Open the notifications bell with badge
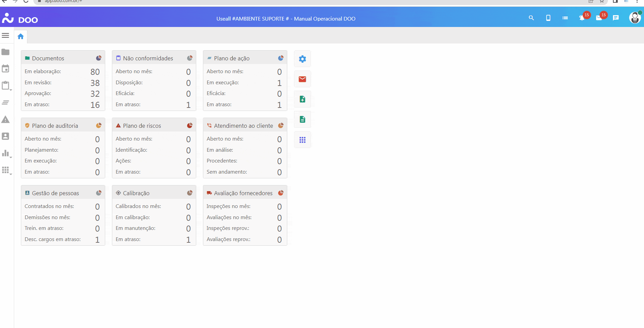 click(x=582, y=18)
